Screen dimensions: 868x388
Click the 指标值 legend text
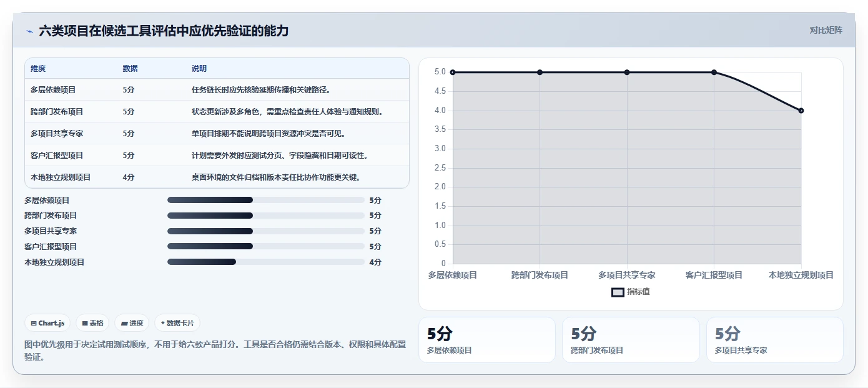tap(638, 292)
